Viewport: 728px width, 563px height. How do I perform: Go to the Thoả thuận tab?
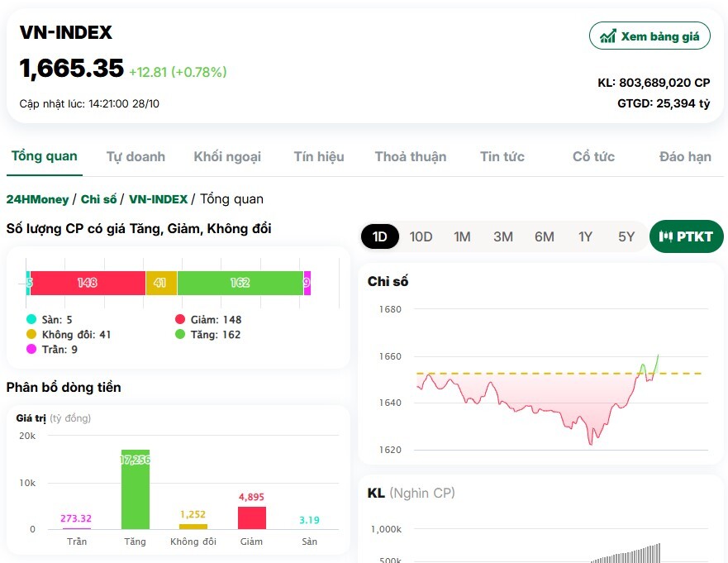(411, 156)
